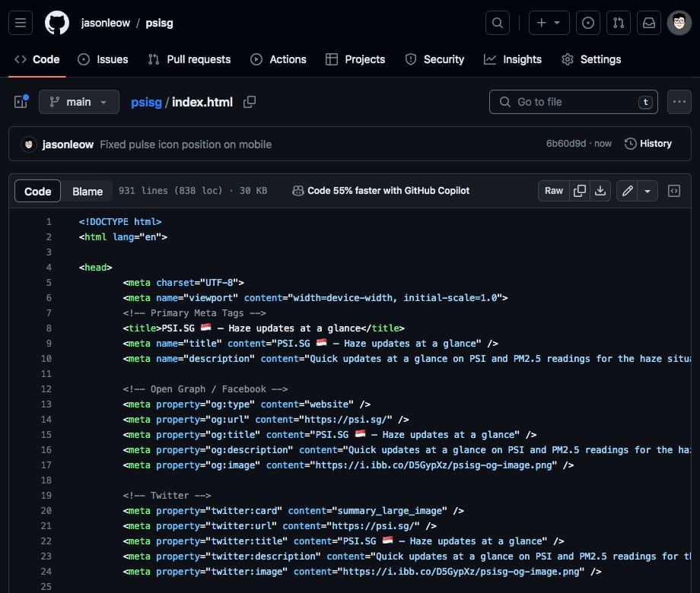View the file commit History
The width and height of the screenshot is (700, 593).
tap(648, 144)
